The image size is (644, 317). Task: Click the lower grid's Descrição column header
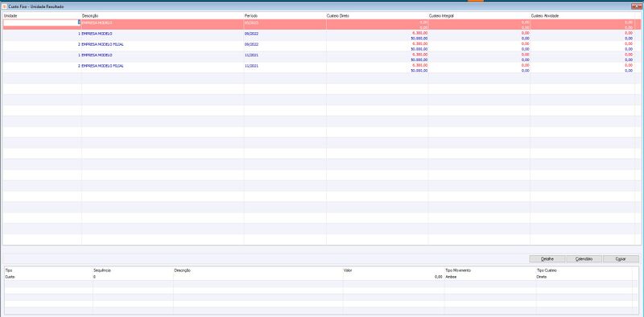click(182, 270)
